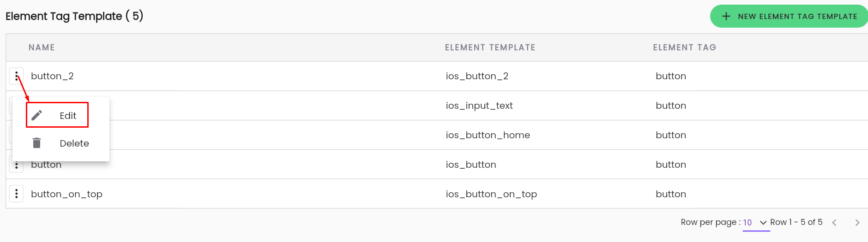Go to the previous page arrow
The image size is (868, 242).
(x=834, y=223)
